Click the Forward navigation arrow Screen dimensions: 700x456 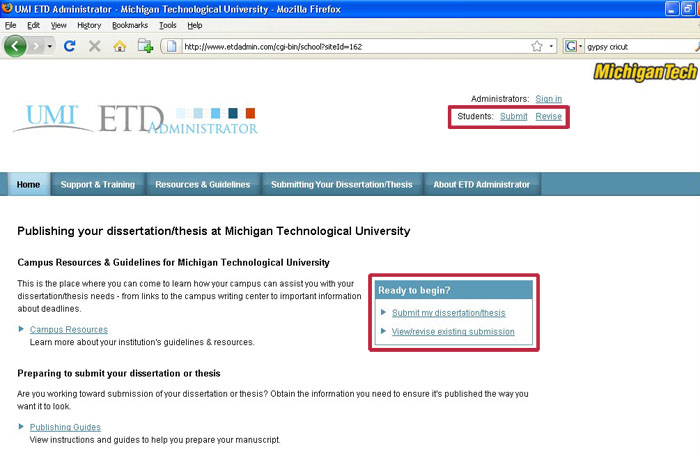tap(37, 46)
